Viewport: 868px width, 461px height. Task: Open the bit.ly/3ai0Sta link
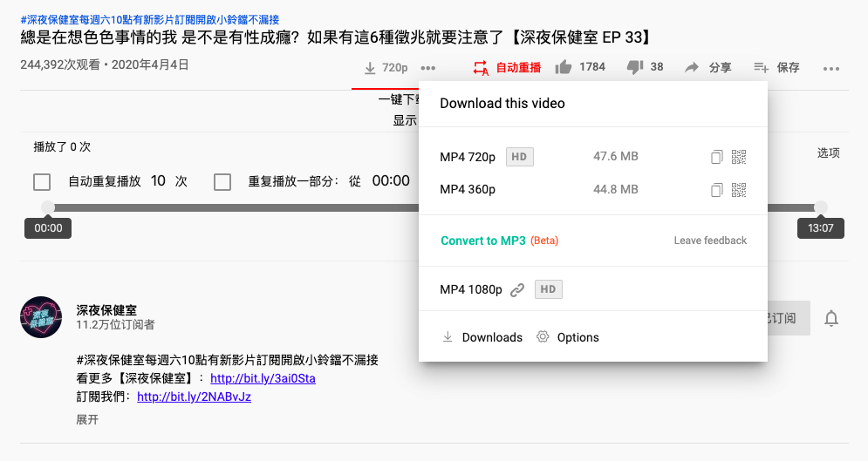coord(263,378)
